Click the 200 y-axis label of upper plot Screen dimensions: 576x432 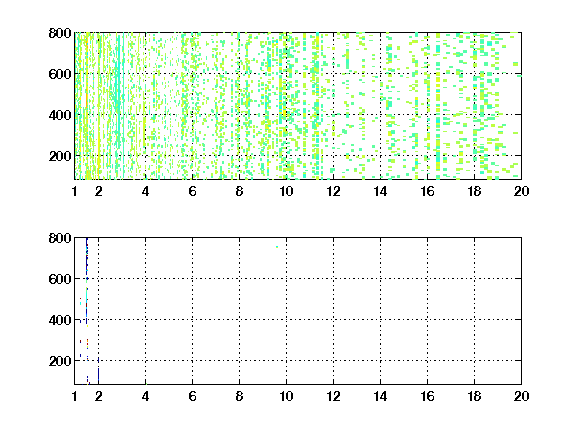60,156
